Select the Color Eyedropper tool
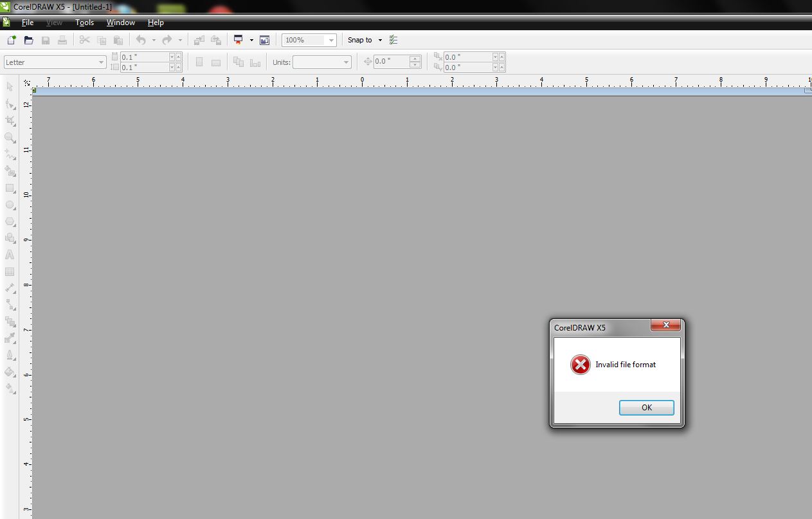This screenshot has height=519, width=812. 10,338
